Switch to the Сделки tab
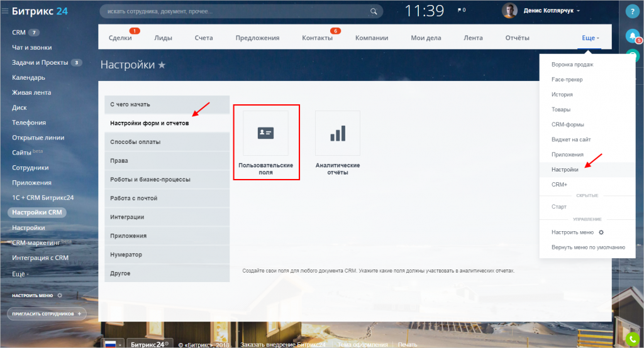 120,38
